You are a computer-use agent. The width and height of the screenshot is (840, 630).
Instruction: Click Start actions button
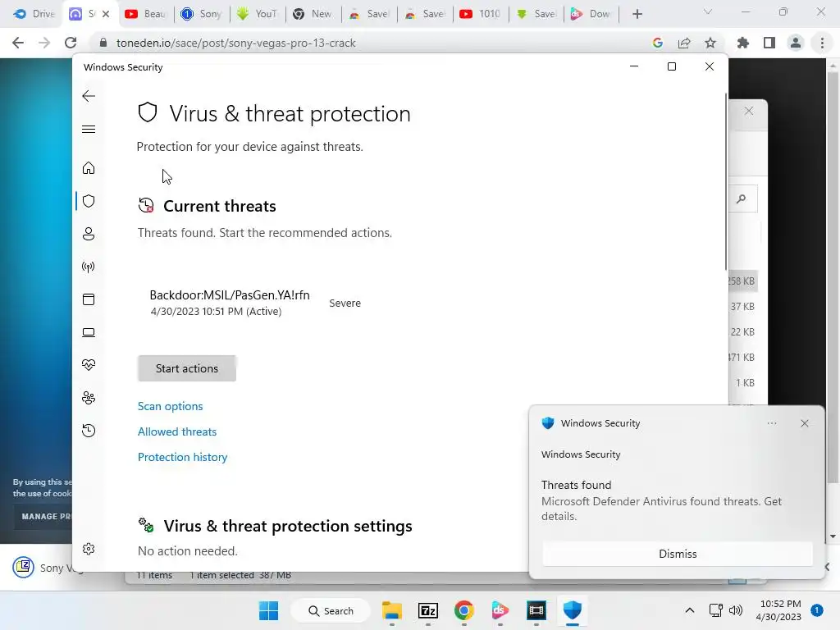186,368
